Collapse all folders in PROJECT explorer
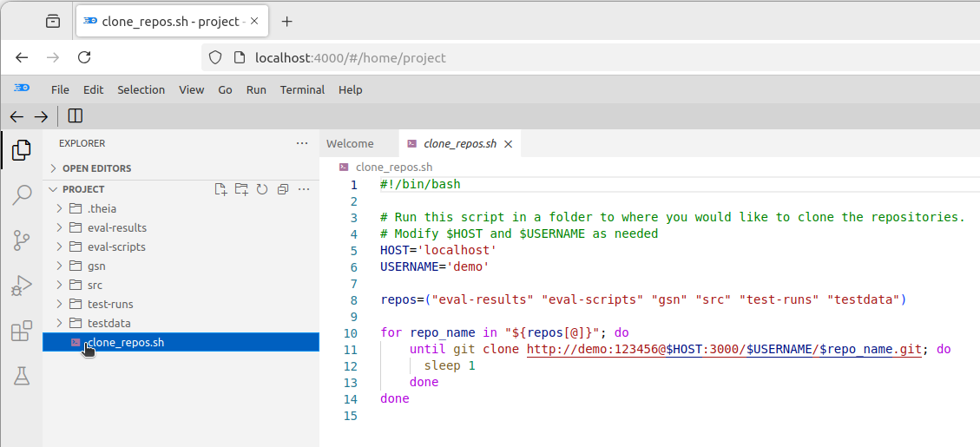This screenshot has height=447, width=980. coord(282,189)
